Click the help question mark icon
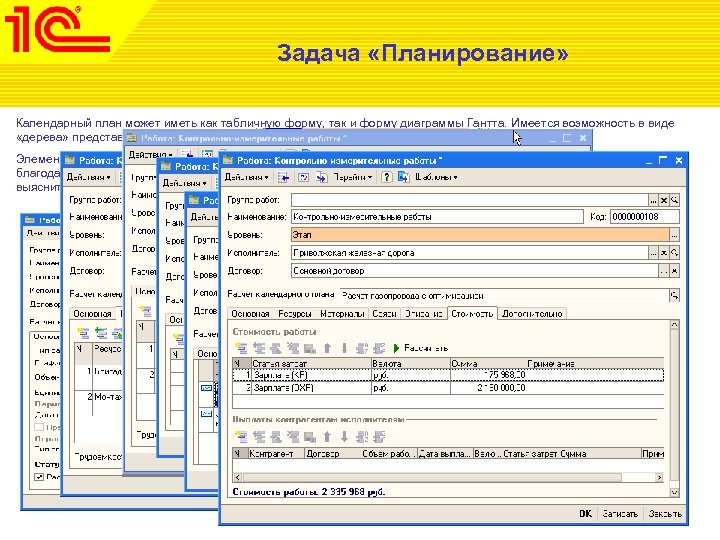Image resolution: width=720 pixels, height=540 pixels. click(x=387, y=177)
